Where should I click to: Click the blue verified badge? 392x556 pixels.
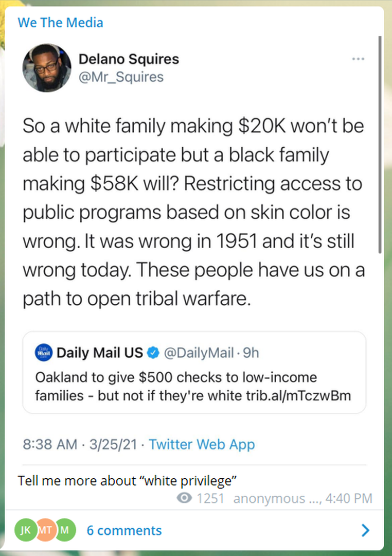point(153,353)
